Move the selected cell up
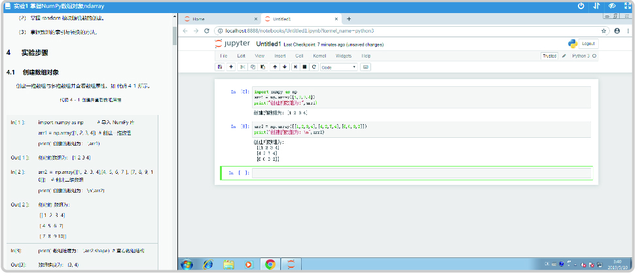This screenshot has width=644, height=277. point(275,67)
